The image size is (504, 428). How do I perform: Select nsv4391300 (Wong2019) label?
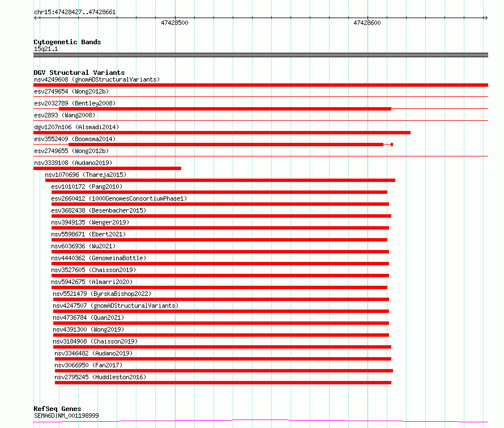[x=88, y=329]
